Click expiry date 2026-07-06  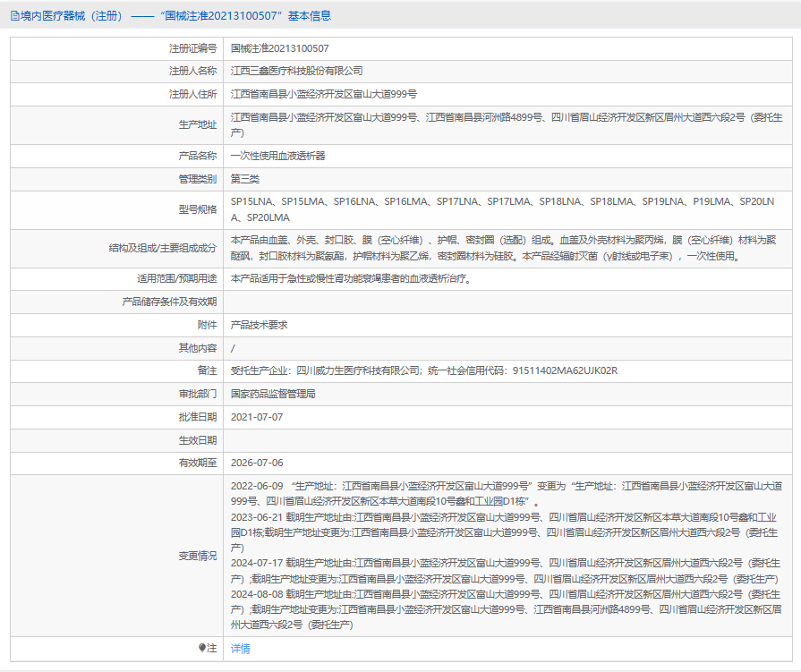tap(257, 463)
